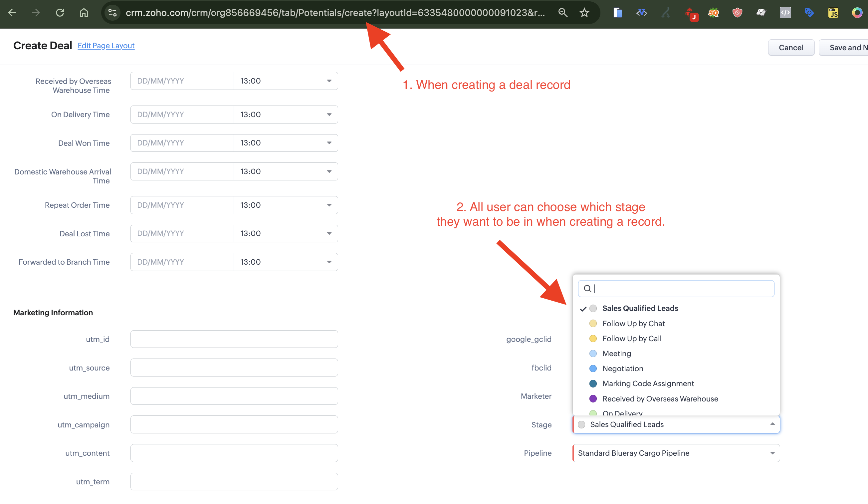
Task: Collapse the Stage dropdown field
Action: point(676,424)
